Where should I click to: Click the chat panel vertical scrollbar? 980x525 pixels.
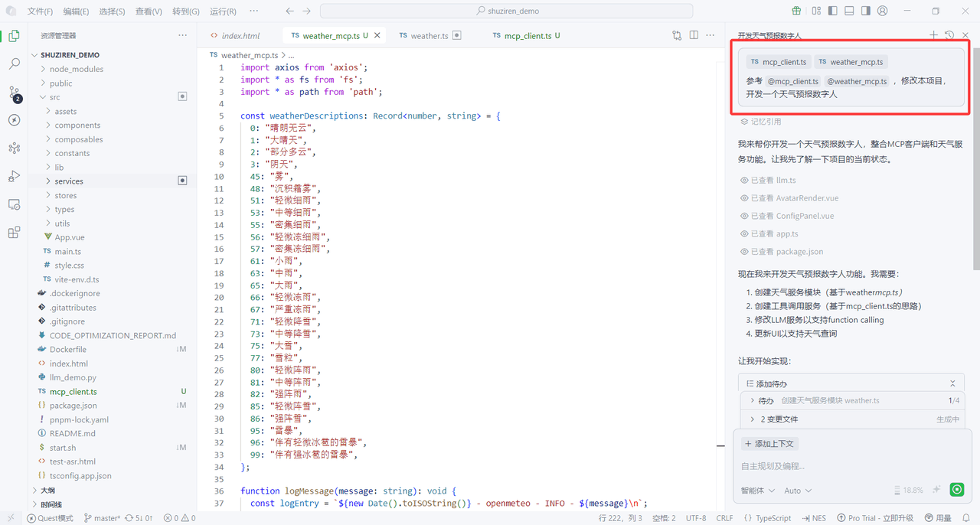(976, 161)
